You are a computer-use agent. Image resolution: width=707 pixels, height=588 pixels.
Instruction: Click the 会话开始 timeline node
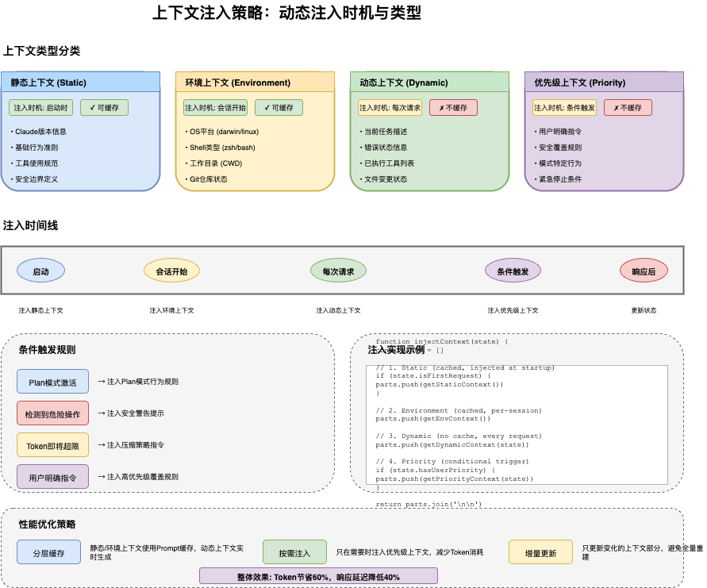coord(171,271)
